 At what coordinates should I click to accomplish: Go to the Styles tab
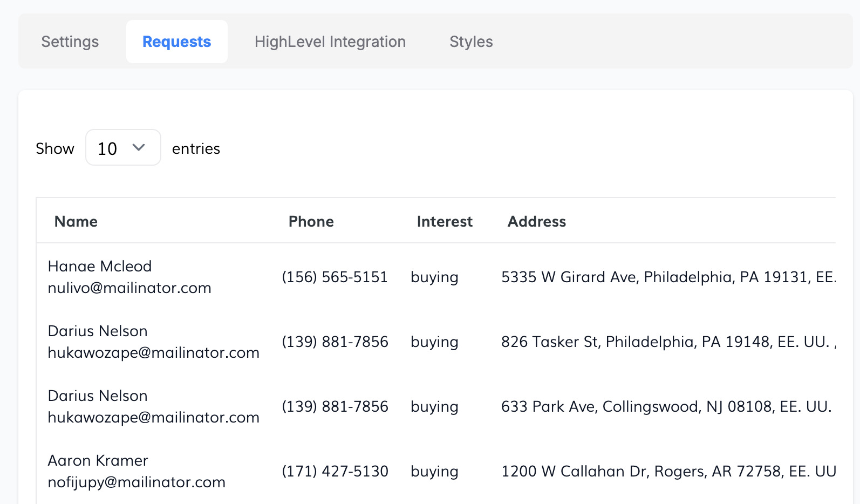471,42
